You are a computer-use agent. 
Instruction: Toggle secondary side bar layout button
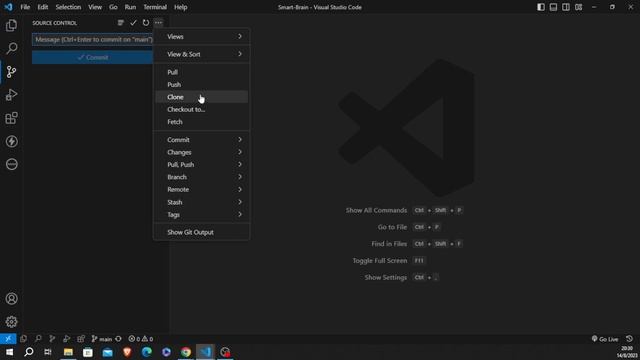click(566, 7)
